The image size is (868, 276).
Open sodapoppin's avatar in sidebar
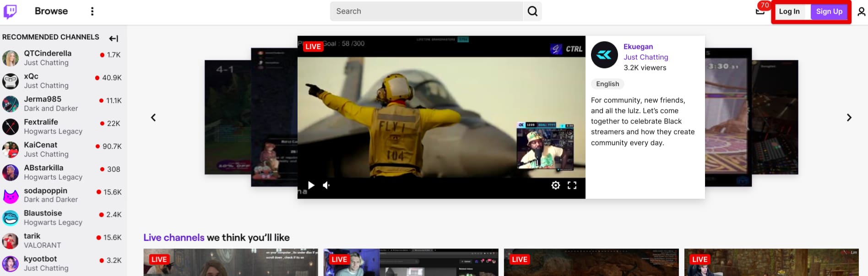[x=11, y=195]
